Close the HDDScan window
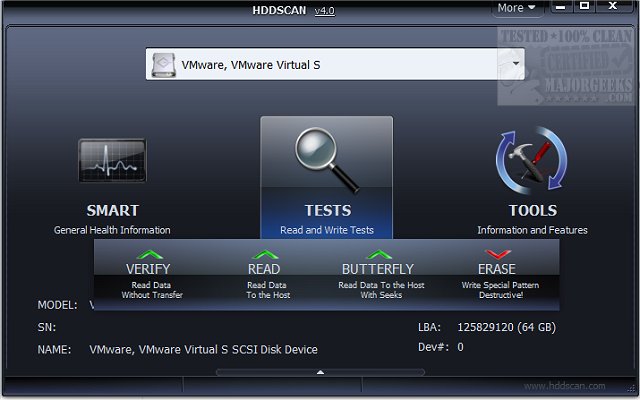This screenshot has width=640, height=400. (x=612, y=6)
